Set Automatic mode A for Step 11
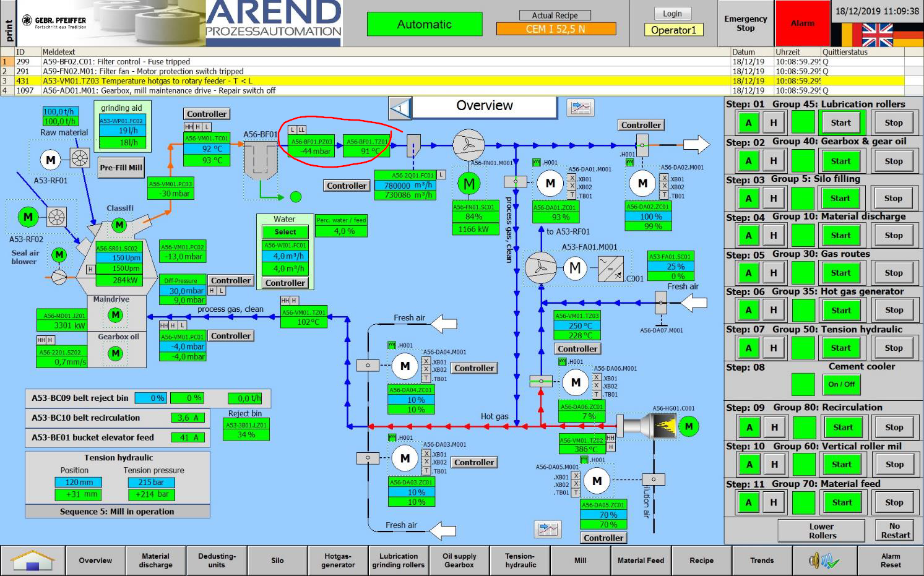Image resolution: width=924 pixels, height=576 pixels. (749, 502)
